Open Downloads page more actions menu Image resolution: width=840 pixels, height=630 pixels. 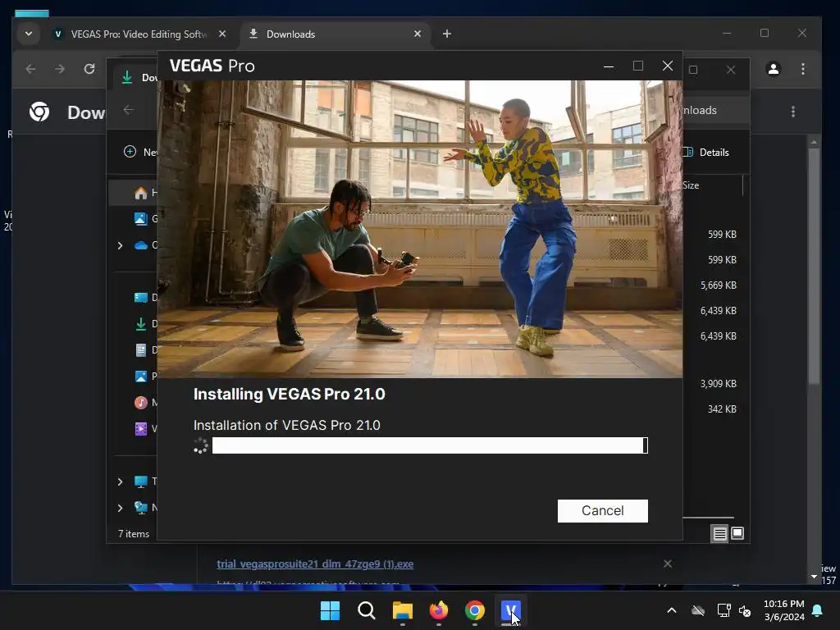coord(793,112)
